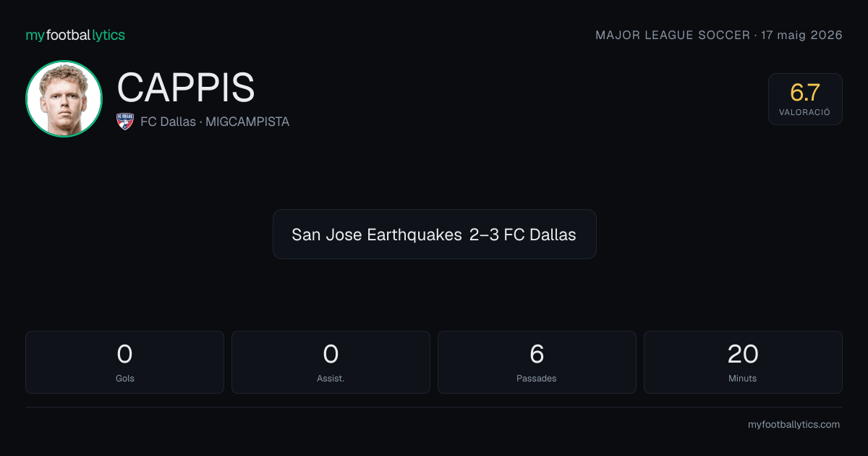The image size is (868, 456).
Task: Click the 17 maig 2026 date
Action: tap(802, 35)
